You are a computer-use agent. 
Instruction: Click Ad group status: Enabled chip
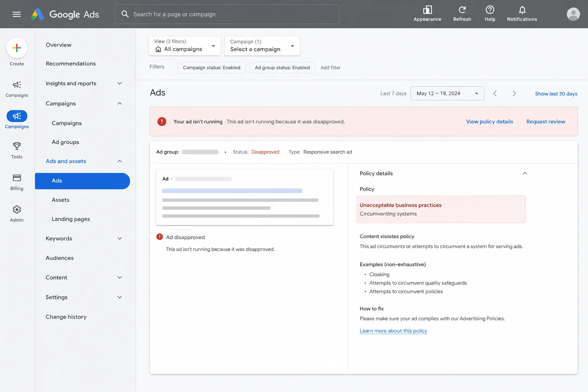(283, 67)
